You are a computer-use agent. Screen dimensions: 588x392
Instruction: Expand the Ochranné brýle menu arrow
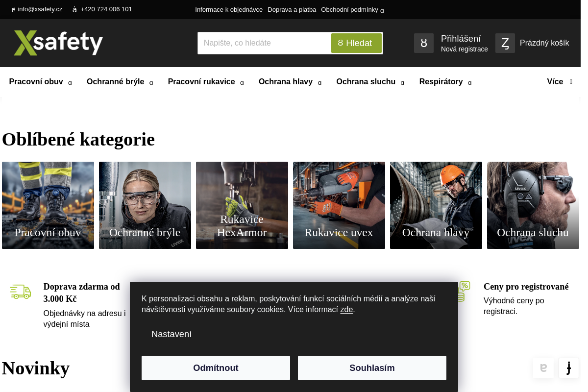[151, 82]
